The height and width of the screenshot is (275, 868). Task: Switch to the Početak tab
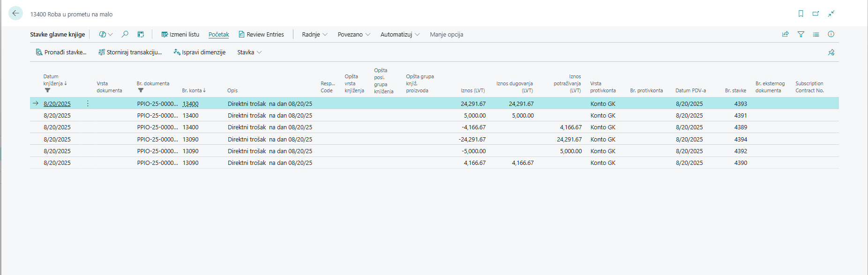coord(219,35)
